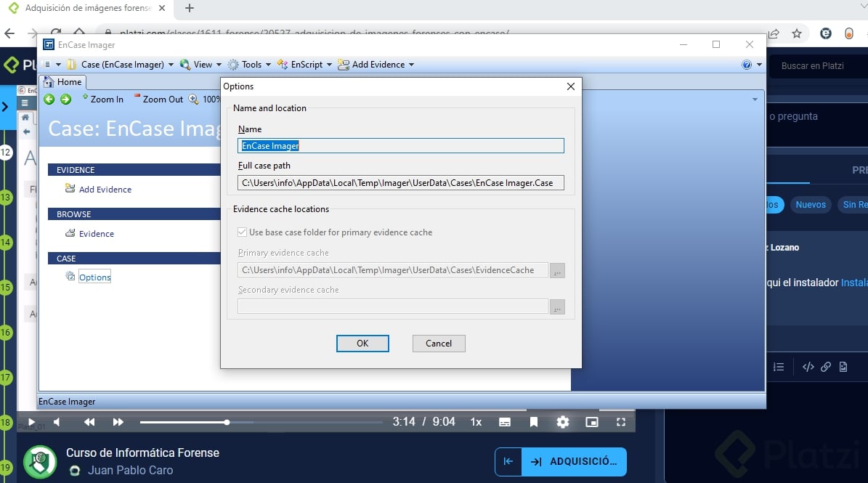Screen dimensions: 868x483
Task: Expand the pane dropdown arrow at right
Action: pos(755,99)
